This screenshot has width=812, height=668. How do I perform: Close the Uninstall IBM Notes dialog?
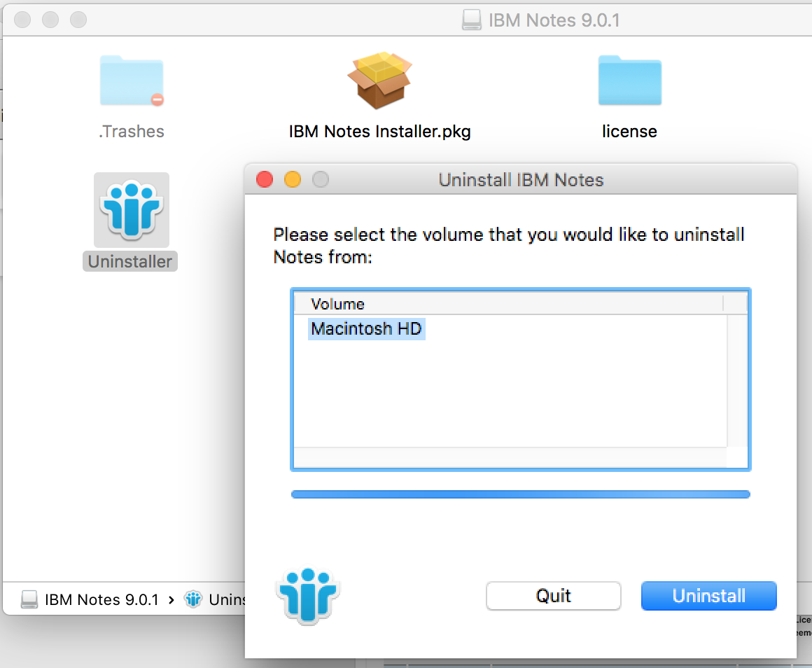[x=265, y=180]
